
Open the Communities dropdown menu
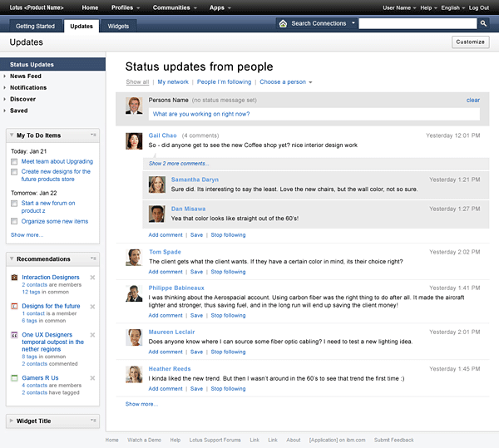point(175,7)
